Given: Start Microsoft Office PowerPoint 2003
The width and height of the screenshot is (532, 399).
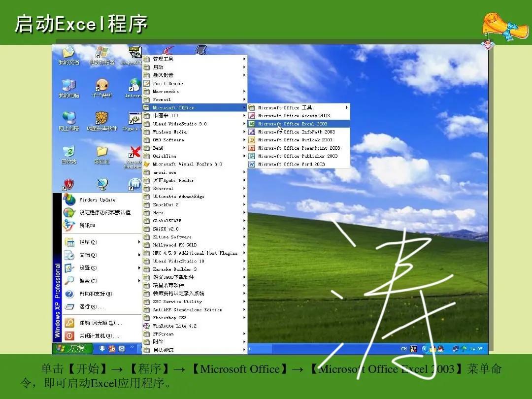Looking at the screenshot, I should click(296, 148).
